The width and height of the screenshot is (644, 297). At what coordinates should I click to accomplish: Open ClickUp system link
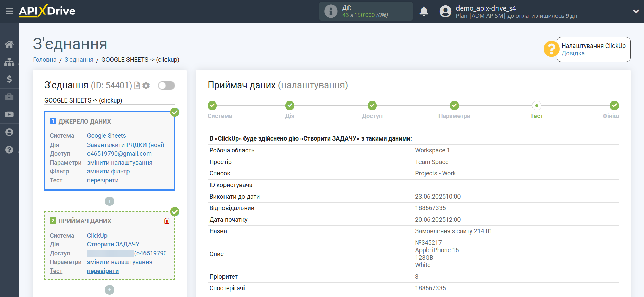tap(97, 236)
